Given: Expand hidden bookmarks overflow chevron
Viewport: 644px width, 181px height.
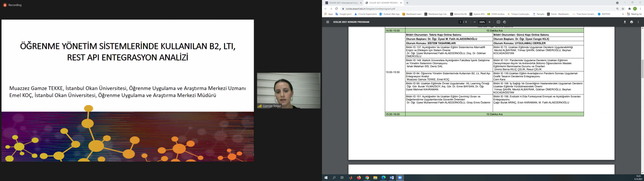Looking at the screenshot, I should (x=623, y=14).
